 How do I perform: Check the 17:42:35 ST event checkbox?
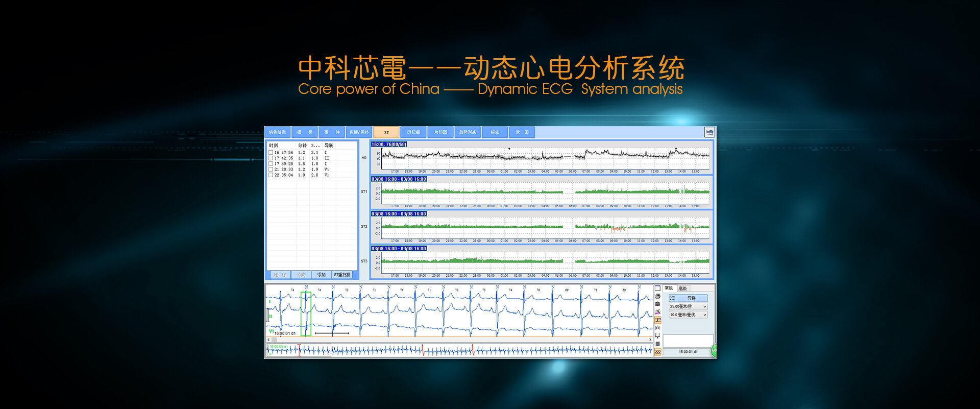pyautogui.click(x=271, y=158)
